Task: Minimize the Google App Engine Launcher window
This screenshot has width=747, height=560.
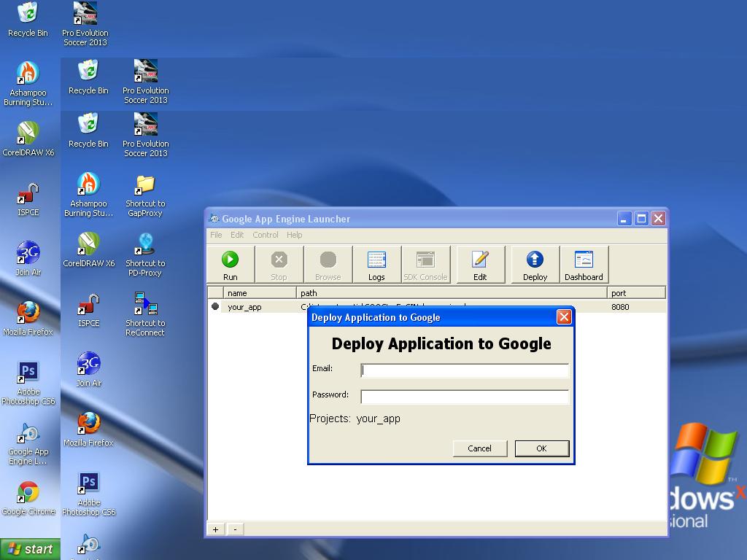Action: (x=624, y=219)
